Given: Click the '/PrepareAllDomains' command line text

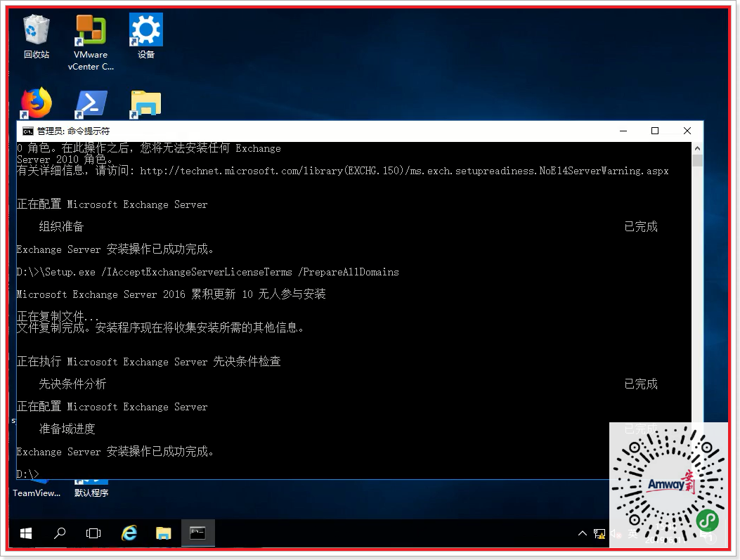Looking at the screenshot, I should (349, 272).
